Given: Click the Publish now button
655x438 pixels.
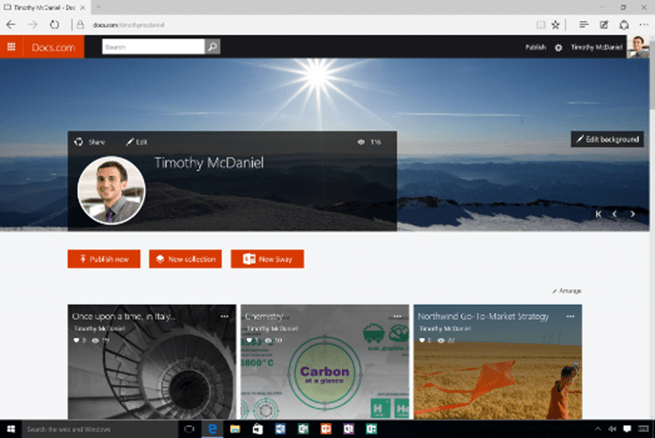Looking at the screenshot, I should [x=104, y=259].
